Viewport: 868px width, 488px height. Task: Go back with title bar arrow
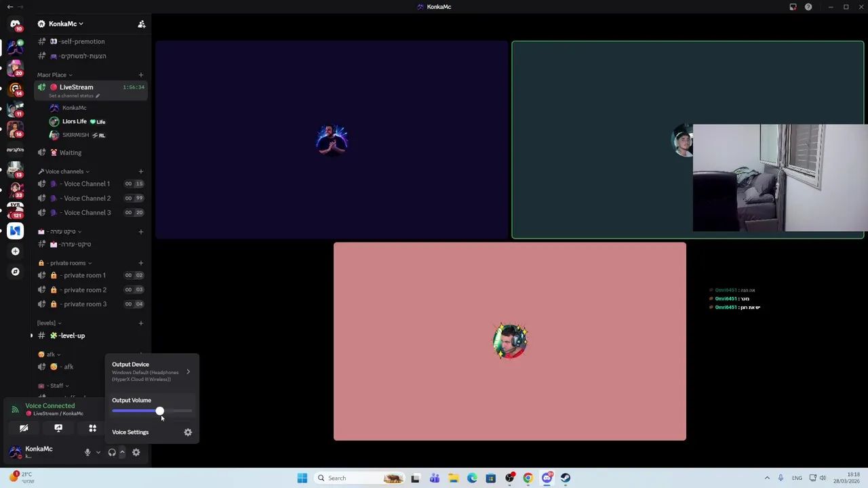pyautogui.click(x=9, y=7)
